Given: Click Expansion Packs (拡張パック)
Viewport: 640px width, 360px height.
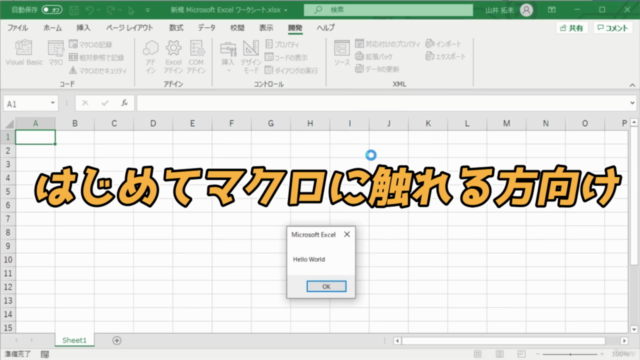Looking at the screenshot, I should [x=374, y=57].
